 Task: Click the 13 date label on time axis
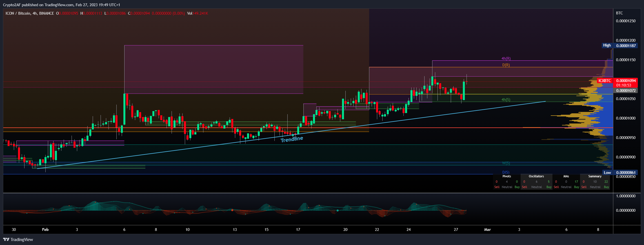pos(235,229)
